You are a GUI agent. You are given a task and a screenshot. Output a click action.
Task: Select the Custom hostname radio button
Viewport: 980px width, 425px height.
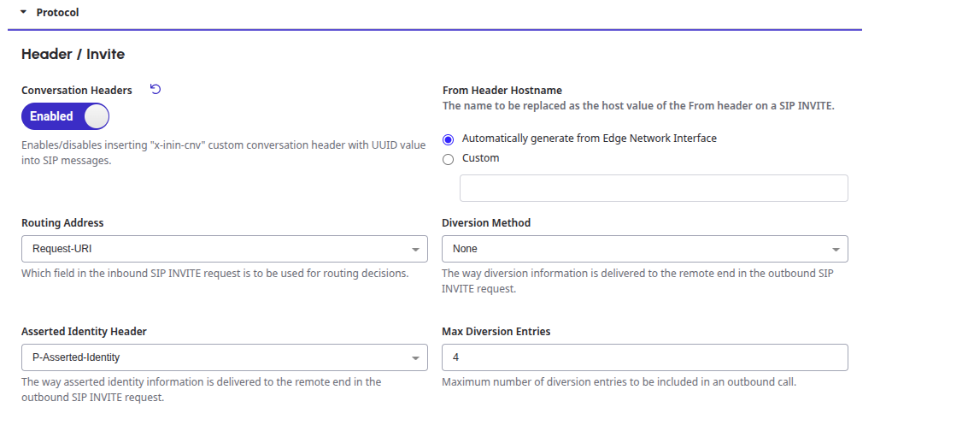pos(449,159)
